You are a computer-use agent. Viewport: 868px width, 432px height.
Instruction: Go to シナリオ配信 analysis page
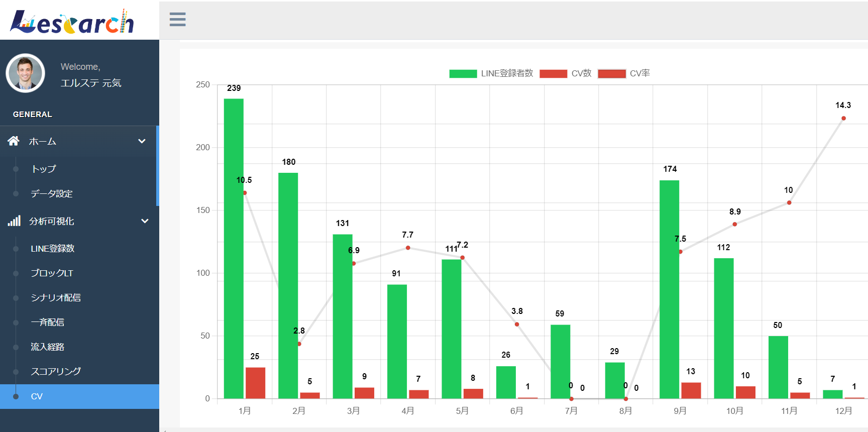[x=56, y=297]
